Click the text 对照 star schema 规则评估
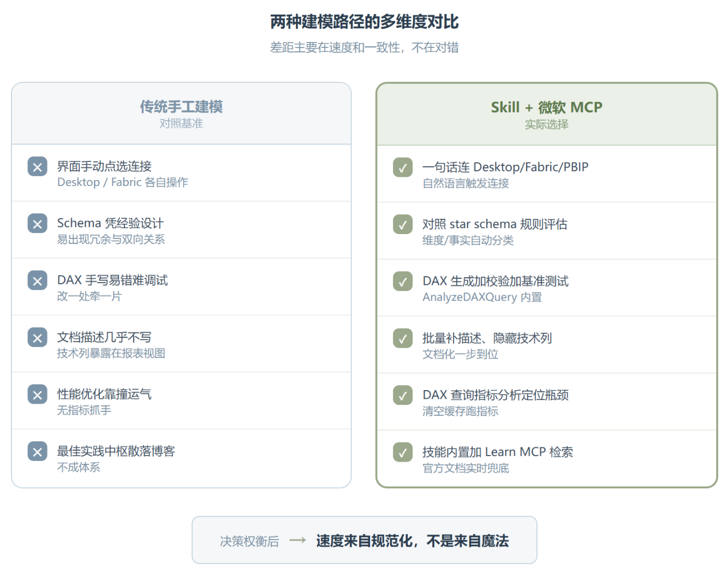 [495, 224]
